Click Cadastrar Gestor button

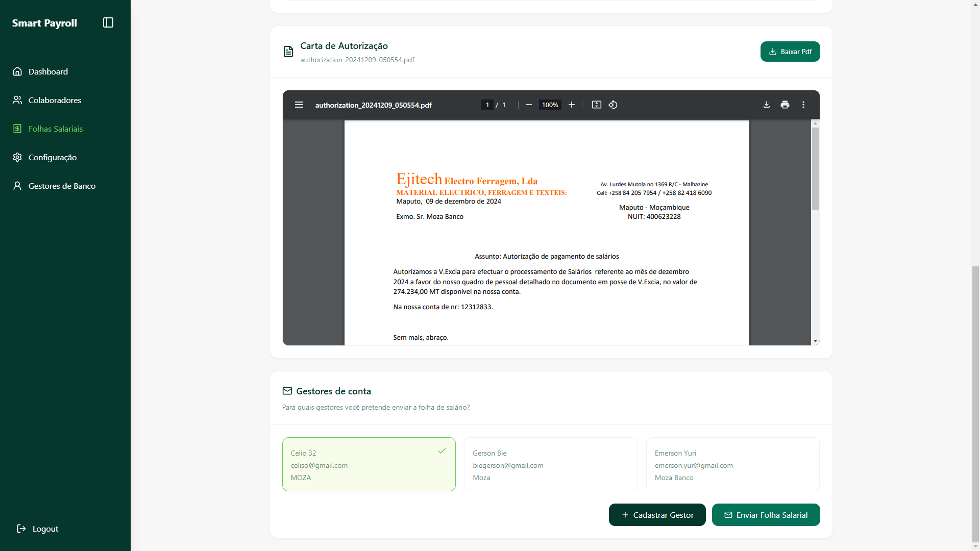657,515
